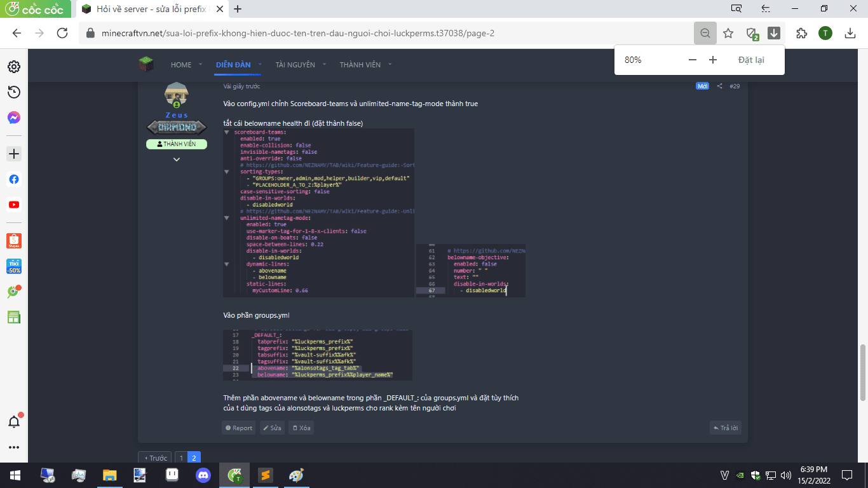Click the Sửa edit button

pyautogui.click(x=272, y=428)
